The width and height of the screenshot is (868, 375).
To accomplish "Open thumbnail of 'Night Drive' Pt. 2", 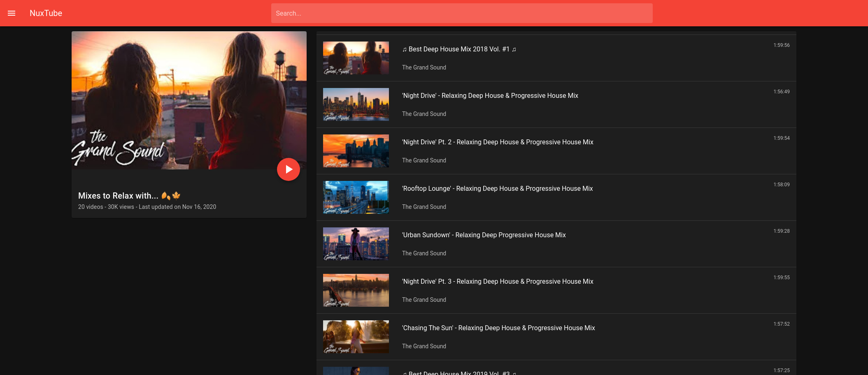I will [356, 151].
